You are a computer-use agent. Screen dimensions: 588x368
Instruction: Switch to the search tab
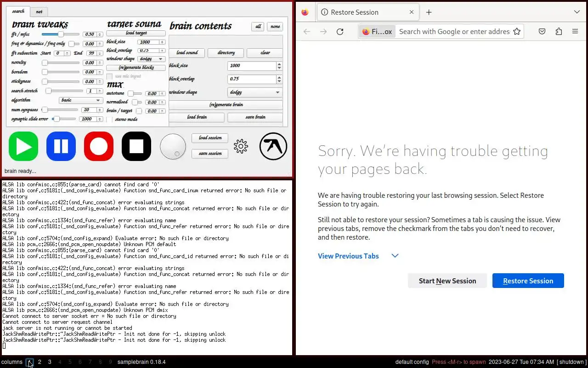click(x=18, y=11)
